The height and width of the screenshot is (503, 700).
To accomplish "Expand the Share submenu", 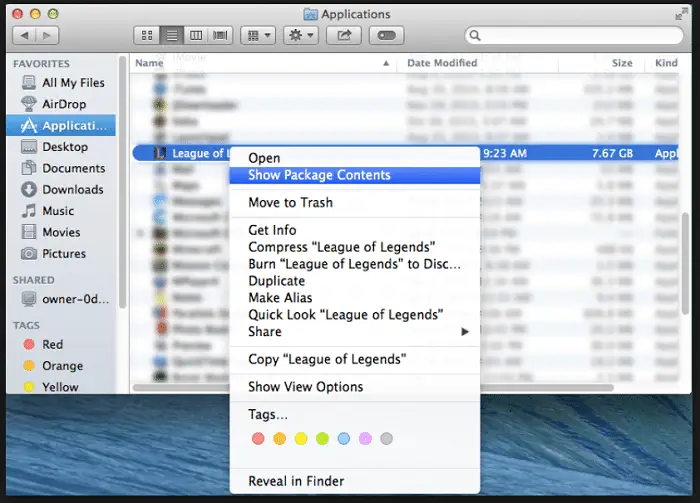I will pos(354,332).
